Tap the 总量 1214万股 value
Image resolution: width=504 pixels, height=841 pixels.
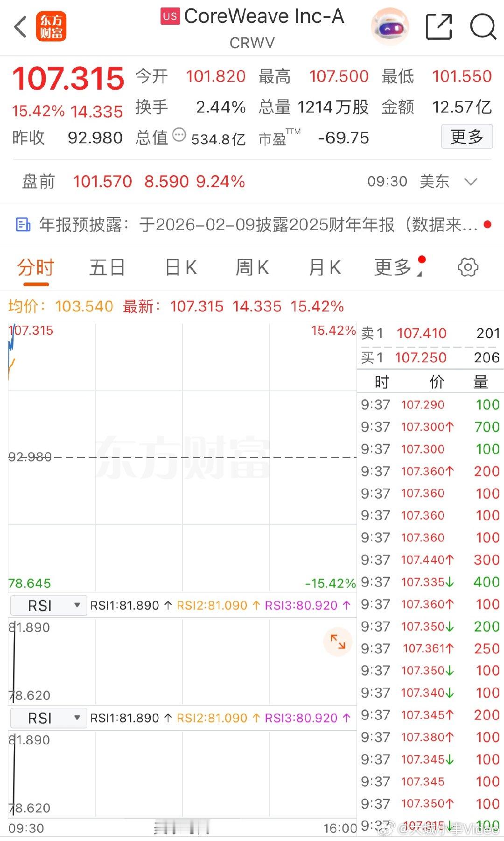pyautogui.click(x=333, y=107)
